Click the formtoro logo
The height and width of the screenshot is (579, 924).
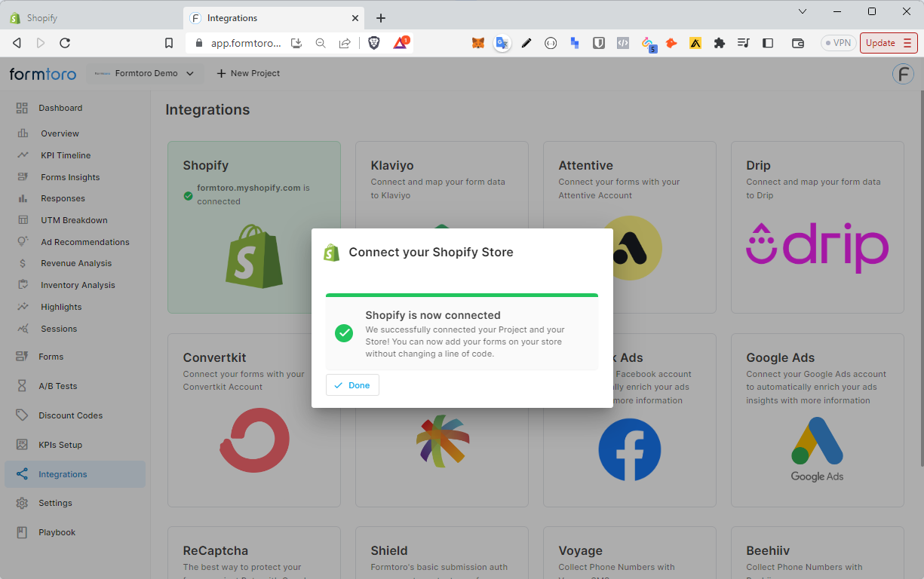click(x=41, y=73)
